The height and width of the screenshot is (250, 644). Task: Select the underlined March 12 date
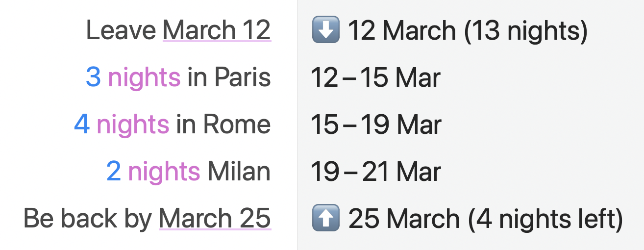tap(217, 30)
